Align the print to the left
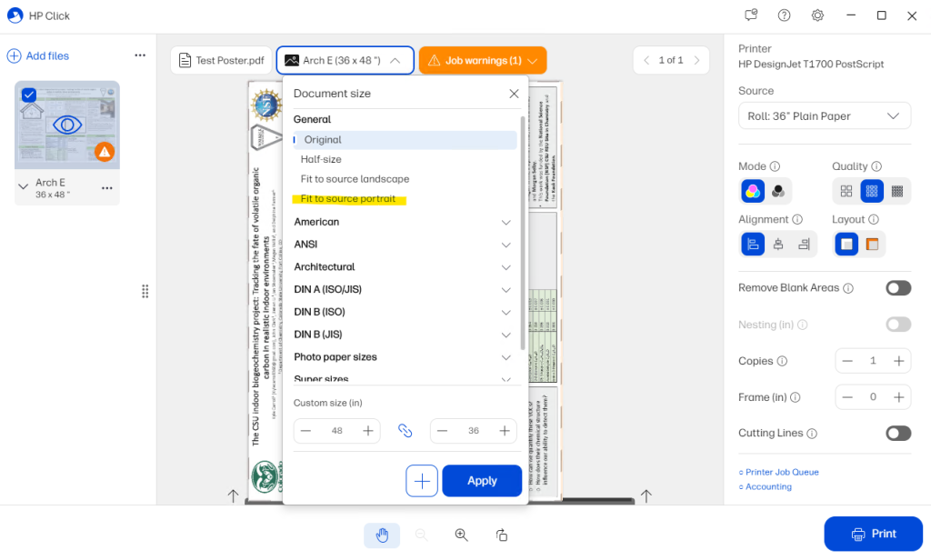The width and height of the screenshot is (931, 560). coord(752,244)
